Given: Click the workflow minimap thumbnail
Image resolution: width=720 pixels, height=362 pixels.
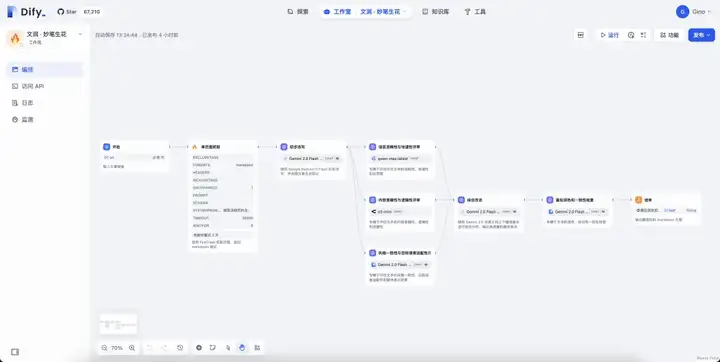Looking at the screenshot, I should pyautogui.click(x=118, y=324).
